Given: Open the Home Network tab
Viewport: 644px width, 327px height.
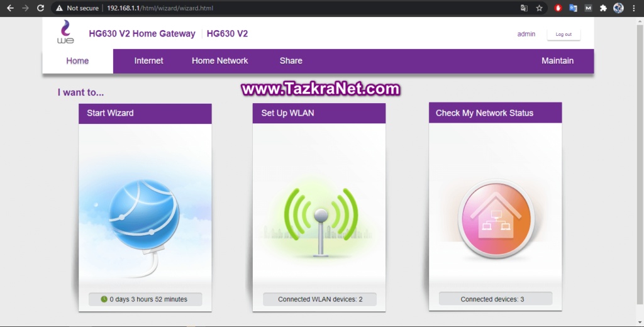Looking at the screenshot, I should [x=219, y=61].
